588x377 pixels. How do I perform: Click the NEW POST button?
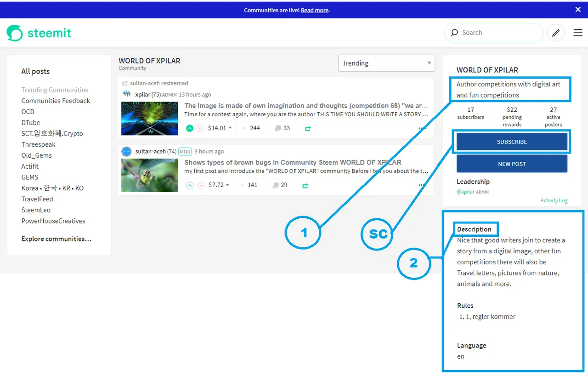click(x=512, y=164)
